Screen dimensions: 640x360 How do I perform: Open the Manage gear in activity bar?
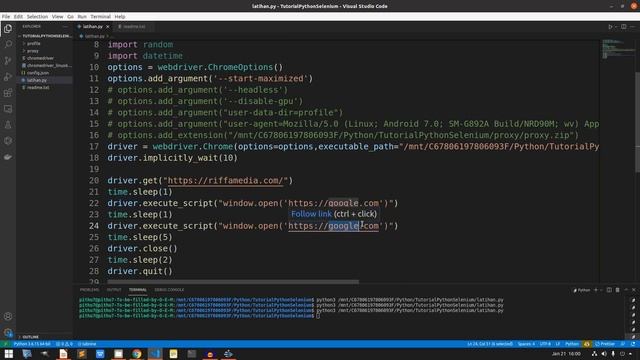click(8, 332)
